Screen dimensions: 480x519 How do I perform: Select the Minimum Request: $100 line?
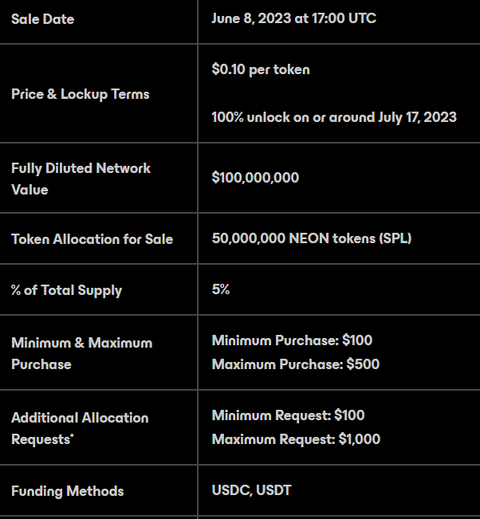(x=288, y=415)
